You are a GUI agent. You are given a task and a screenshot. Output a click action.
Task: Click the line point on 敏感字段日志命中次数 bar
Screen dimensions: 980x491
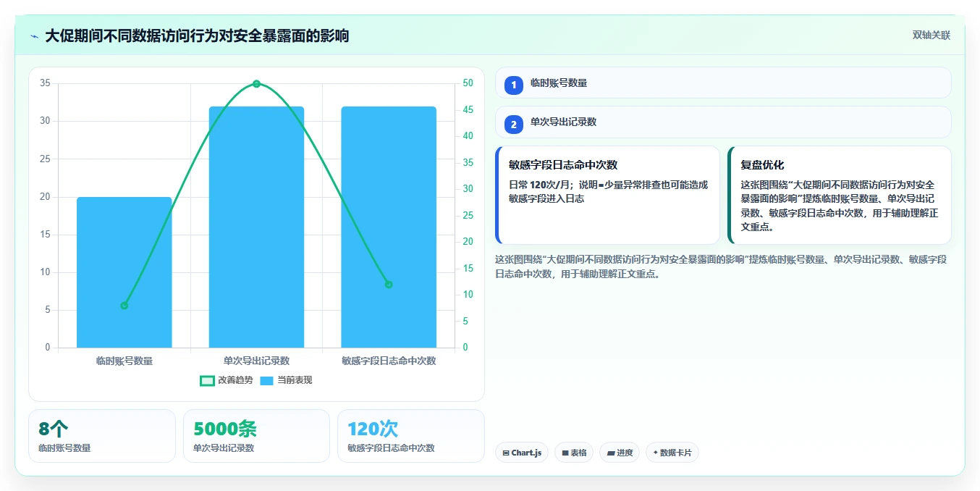389,285
